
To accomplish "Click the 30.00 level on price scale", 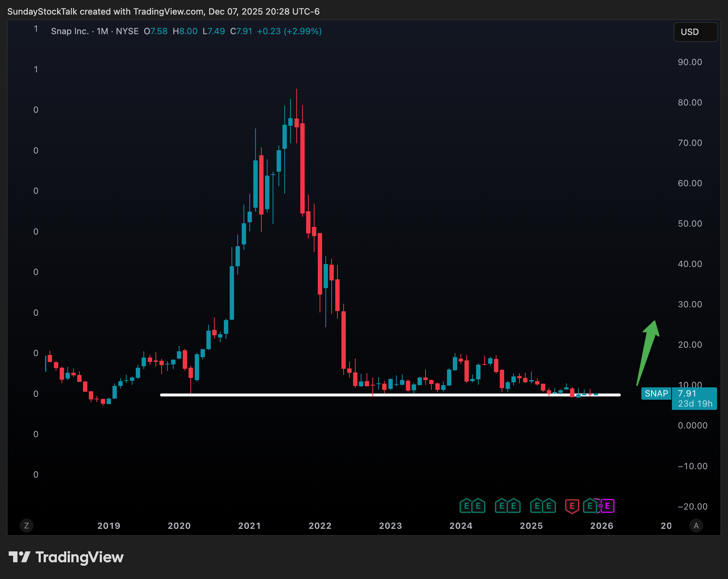I will pos(690,304).
